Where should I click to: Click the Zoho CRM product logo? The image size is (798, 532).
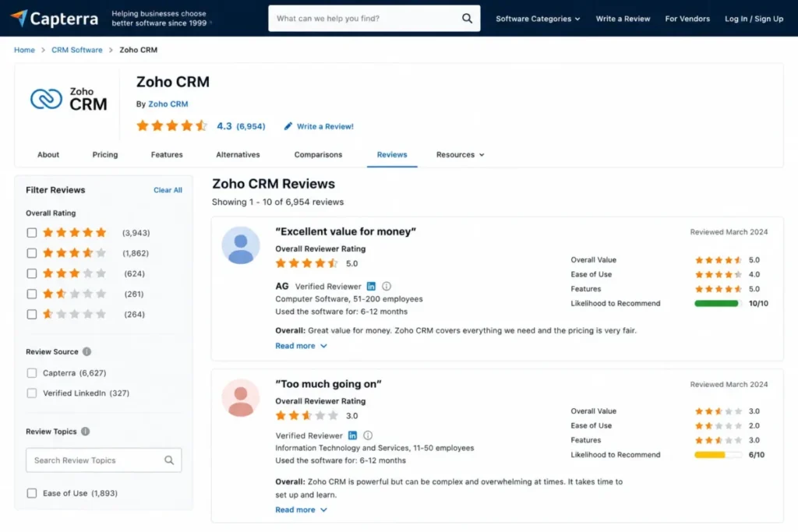(69, 99)
